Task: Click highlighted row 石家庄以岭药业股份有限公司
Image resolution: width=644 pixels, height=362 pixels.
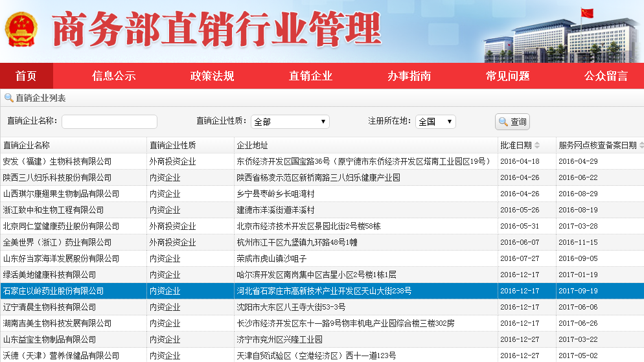Action: [322, 291]
